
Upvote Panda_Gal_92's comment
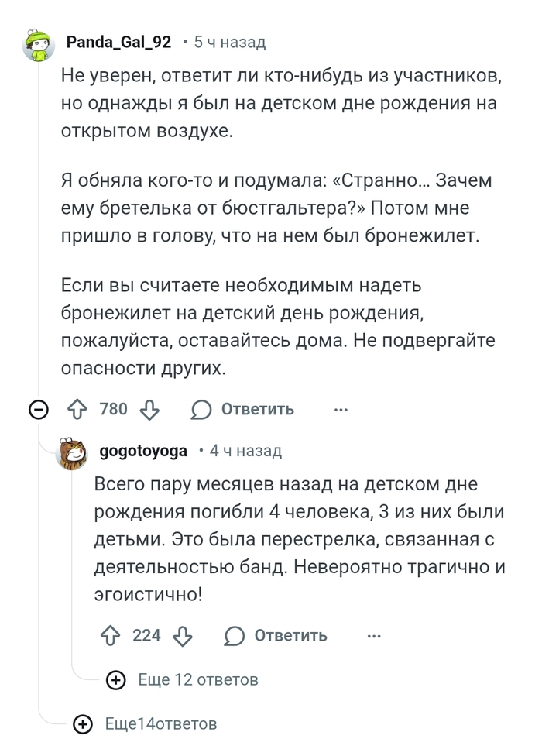(77, 409)
